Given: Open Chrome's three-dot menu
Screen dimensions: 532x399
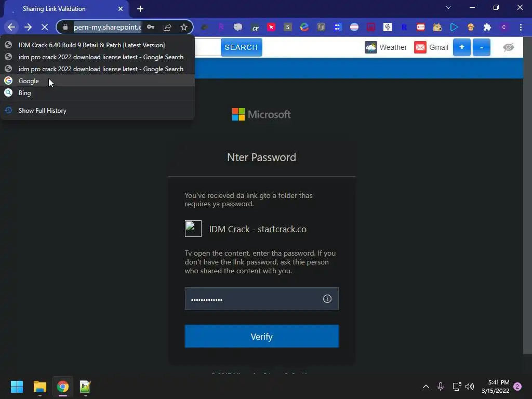Looking at the screenshot, I should pos(521,27).
